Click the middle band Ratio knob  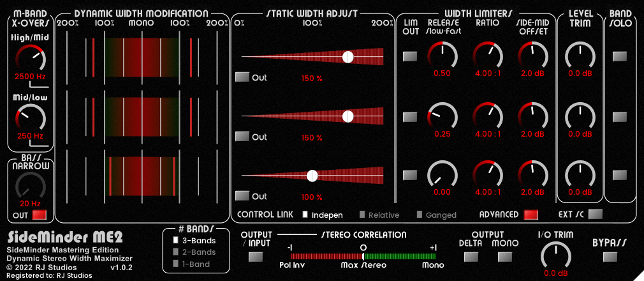(488, 116)
